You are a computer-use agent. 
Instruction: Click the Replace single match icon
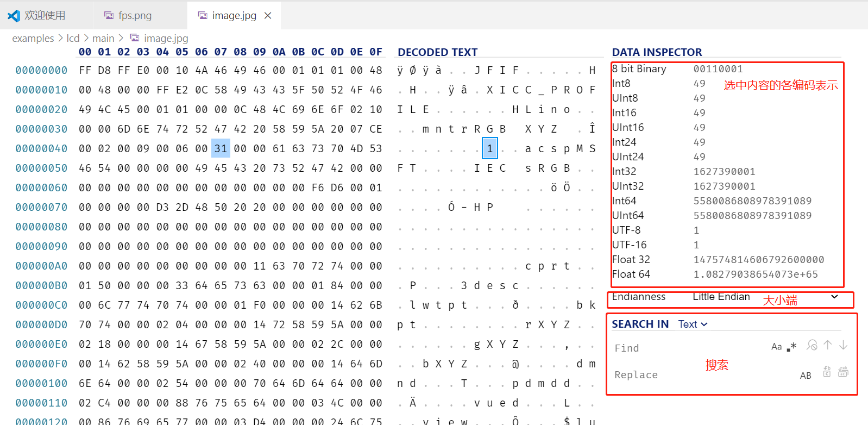[x=827, y=372]
